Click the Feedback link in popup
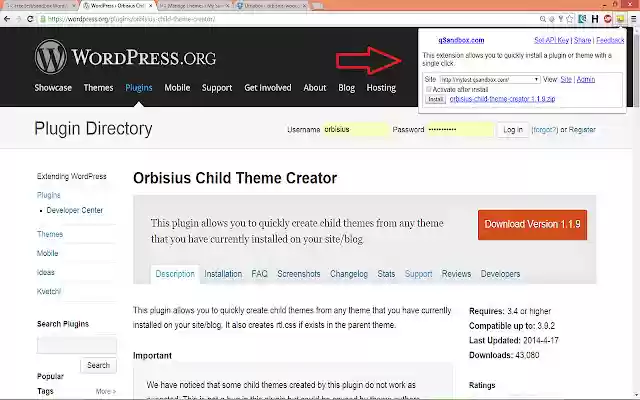Image resolution: width=640 pixels, height=400 pixels. point(610,40)
